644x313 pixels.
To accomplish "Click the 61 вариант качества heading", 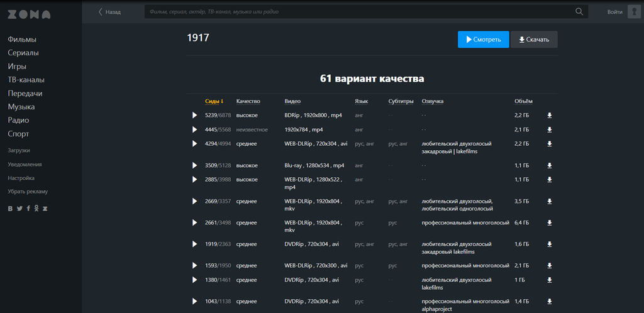I will [372, 79].
